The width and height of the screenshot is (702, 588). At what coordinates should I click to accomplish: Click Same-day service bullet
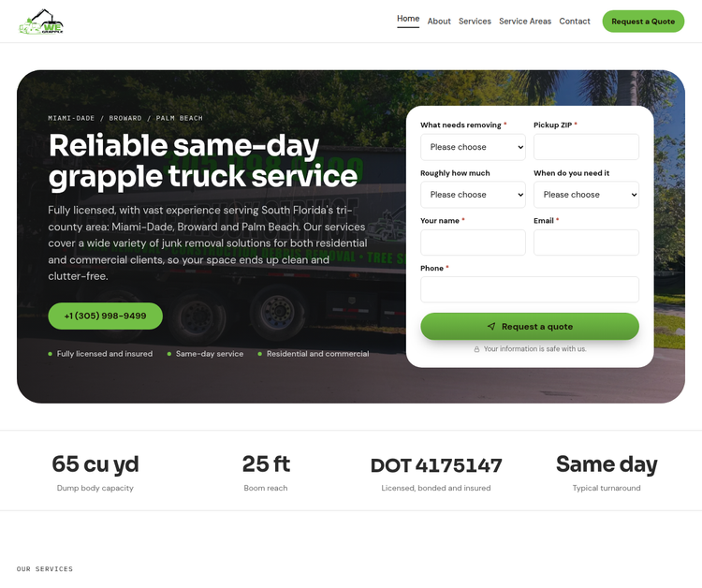(x=206, y=354)
